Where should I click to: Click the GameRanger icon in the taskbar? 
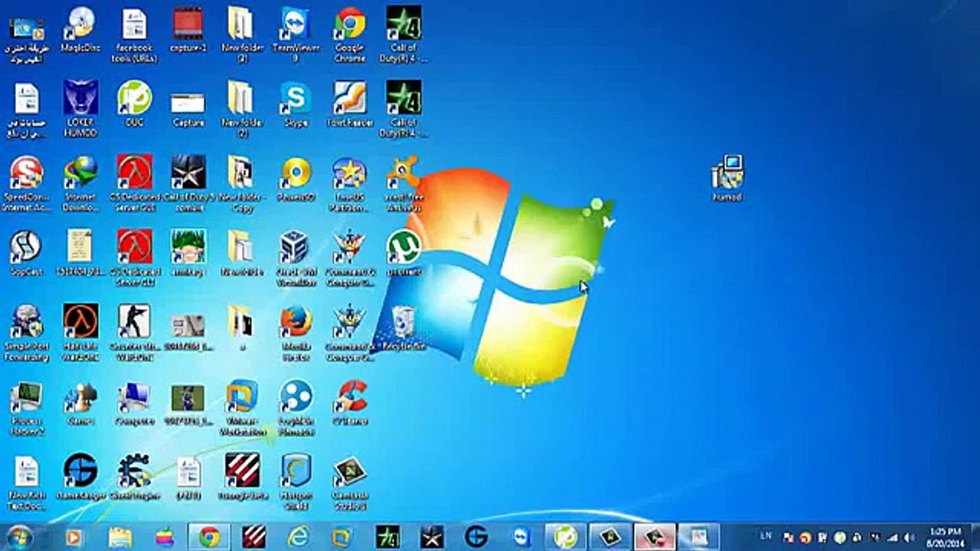tap(476, 536)
